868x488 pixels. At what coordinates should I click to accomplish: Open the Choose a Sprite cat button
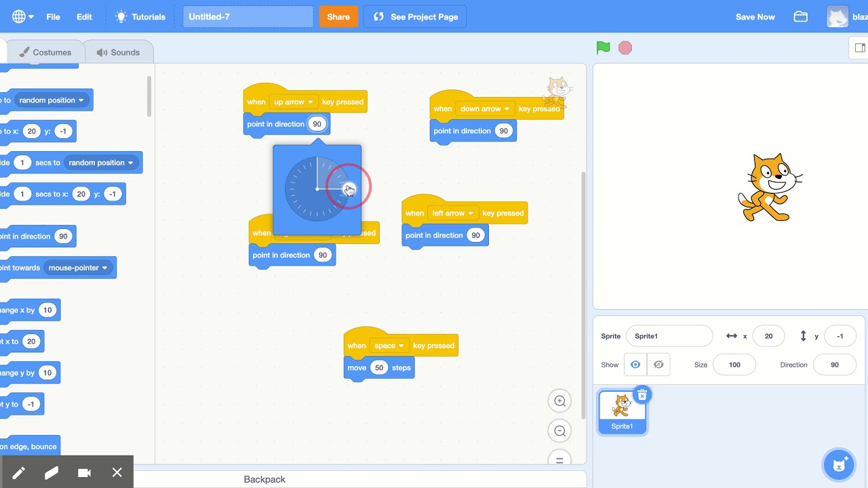[x=838, y=465]
